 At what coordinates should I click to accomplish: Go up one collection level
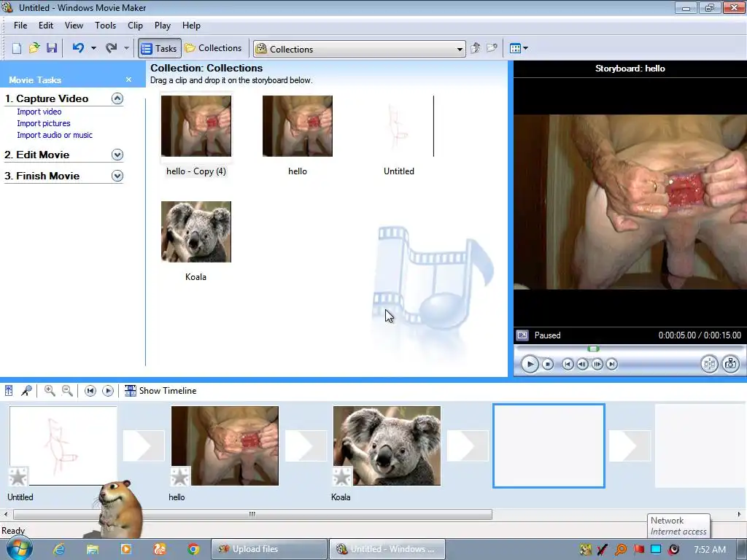475,48
